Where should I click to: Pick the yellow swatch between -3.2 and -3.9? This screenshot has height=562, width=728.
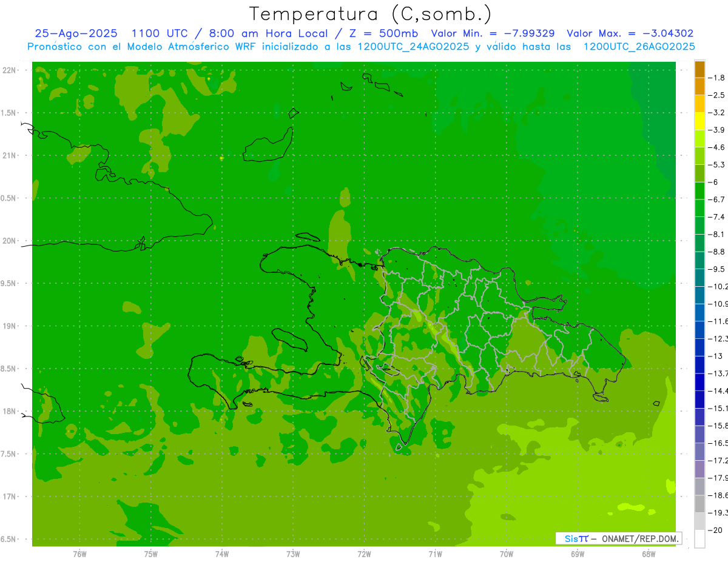pyautogui.click(x=699, y=121)
